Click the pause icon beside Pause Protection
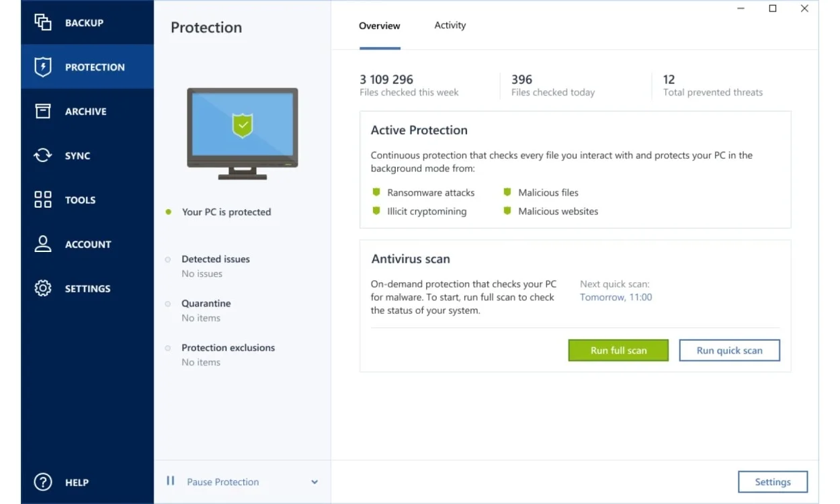Image resolution: width=840 pixels, height=504 pixels. click(169, 481)
